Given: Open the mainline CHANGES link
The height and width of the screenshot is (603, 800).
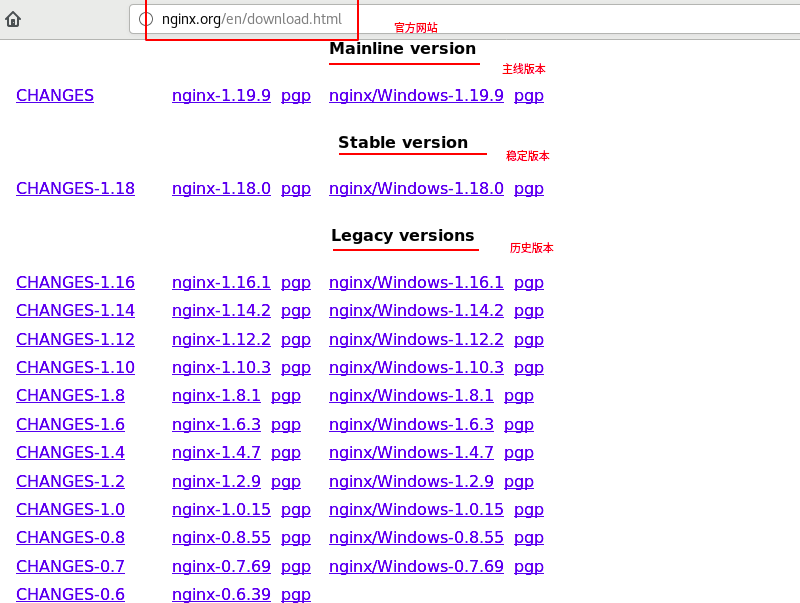Looking at the screenshot, I should pyautogui.click(x=55, y=95).
